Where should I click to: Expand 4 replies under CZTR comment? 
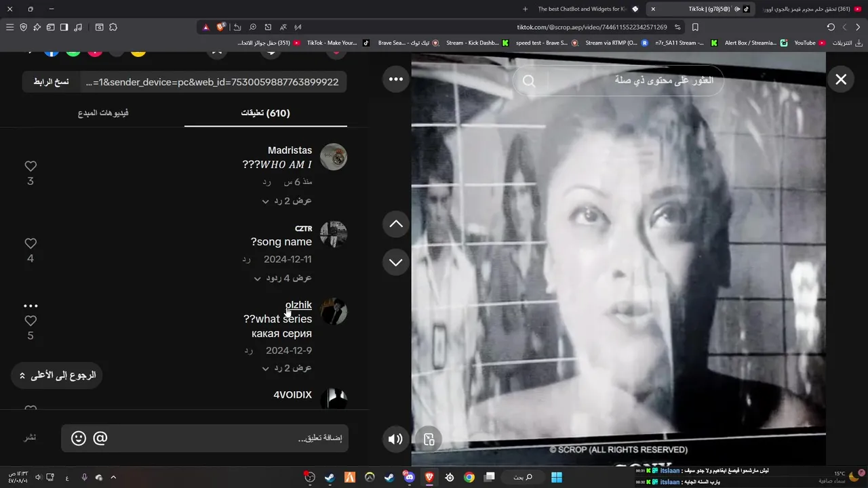(283, 278)
